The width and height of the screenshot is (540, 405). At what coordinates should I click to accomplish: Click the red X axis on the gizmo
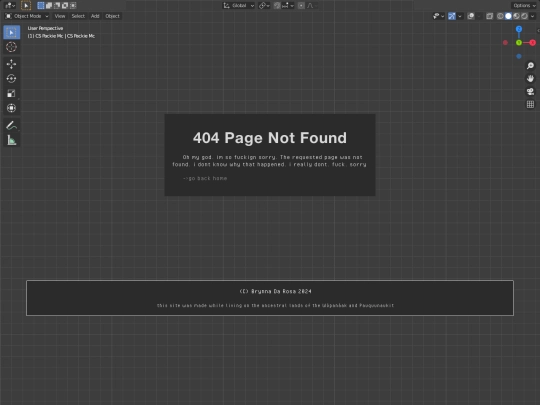pos(533,43)
